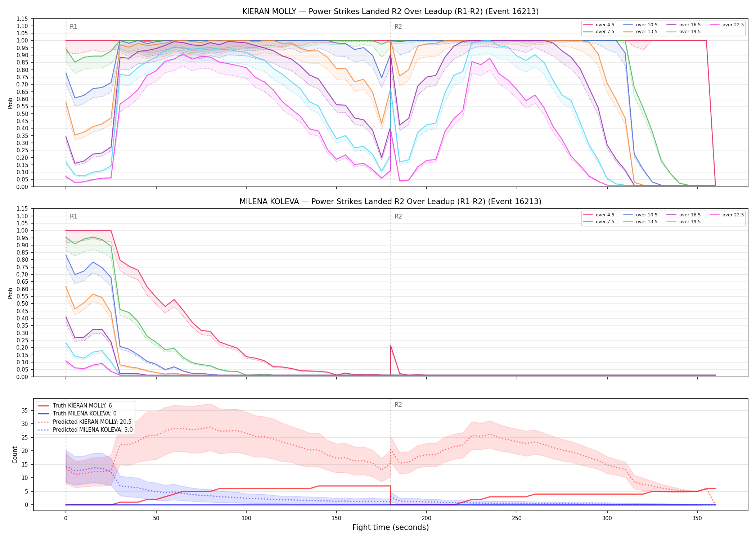Click the KIERAN MOLLY Power Strikes chart title
Viewport: 756px width, 540px height.
point(390,12)
